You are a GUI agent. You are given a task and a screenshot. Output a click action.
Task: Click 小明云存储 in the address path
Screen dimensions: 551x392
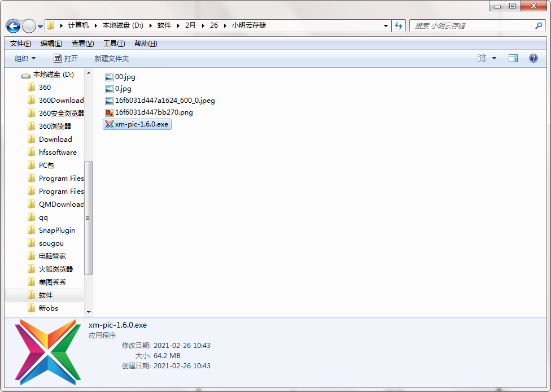[249, 25]
